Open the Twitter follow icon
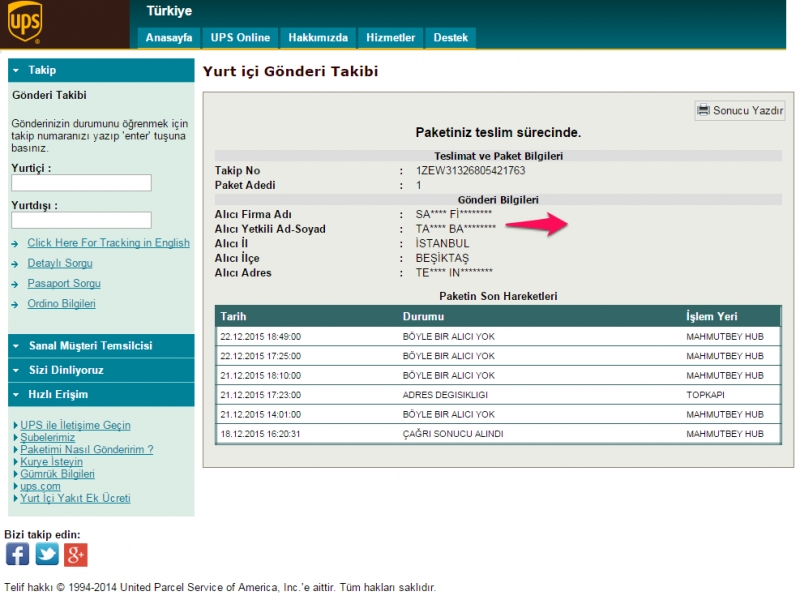The width and height of the screenshot is (800, 600). pyautogui.click(x=47, y=554)
